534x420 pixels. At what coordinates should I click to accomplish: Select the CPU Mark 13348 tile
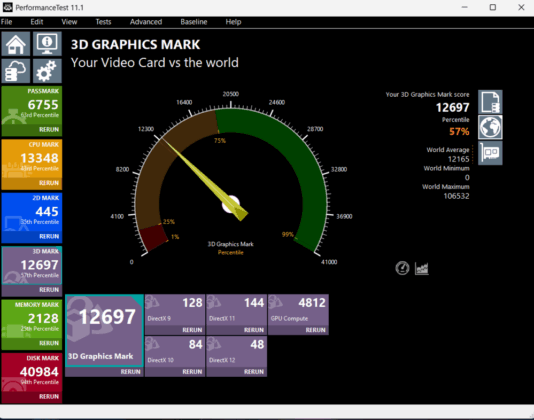click(32, 159)
